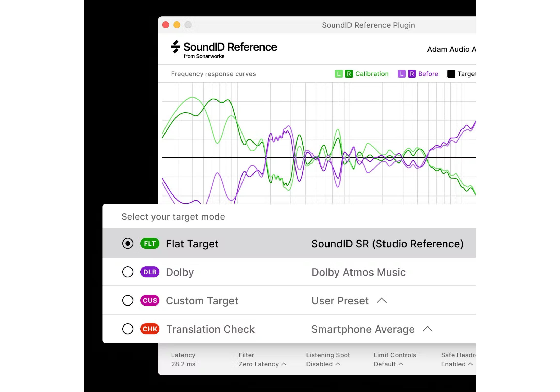The width and height of the screenshot is (560, 392).
Task: Minimize the plugin window with yellow button
Action: point(177,25)
